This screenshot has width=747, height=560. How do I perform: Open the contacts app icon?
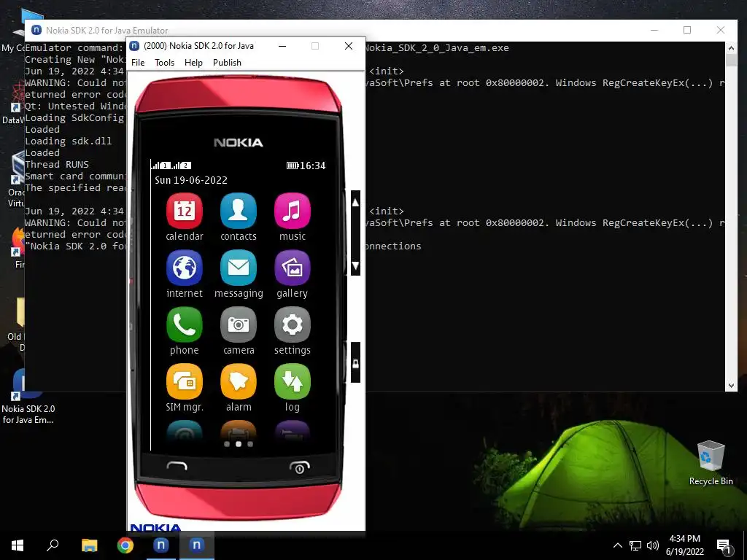tap(239, 211)
